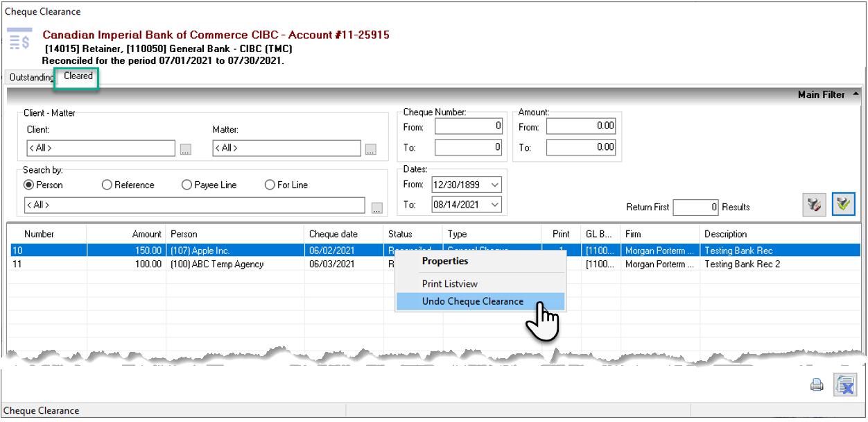Choose Print Listview from the context menu

pos(450,284)
